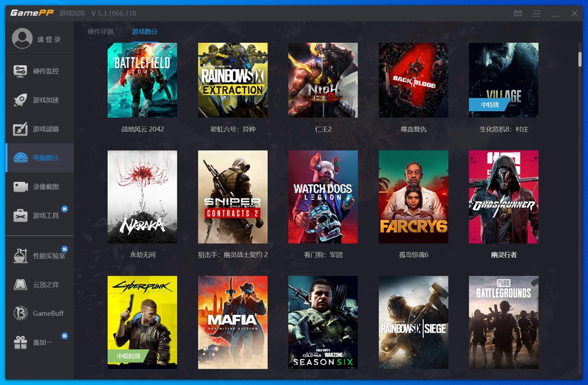Open the game filter icon (游戏滤镜)
This screenshot has width=588, height=385.
[20, 129]
